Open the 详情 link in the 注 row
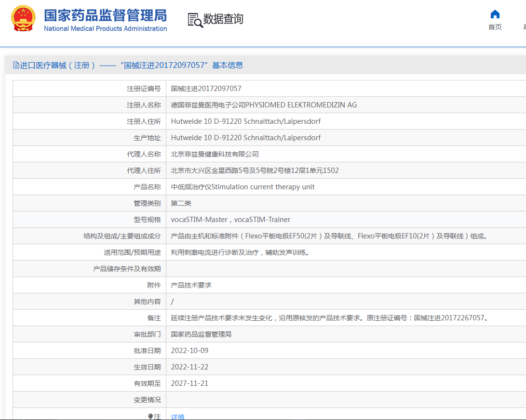 pyautogui.click(x=177, y=417)
